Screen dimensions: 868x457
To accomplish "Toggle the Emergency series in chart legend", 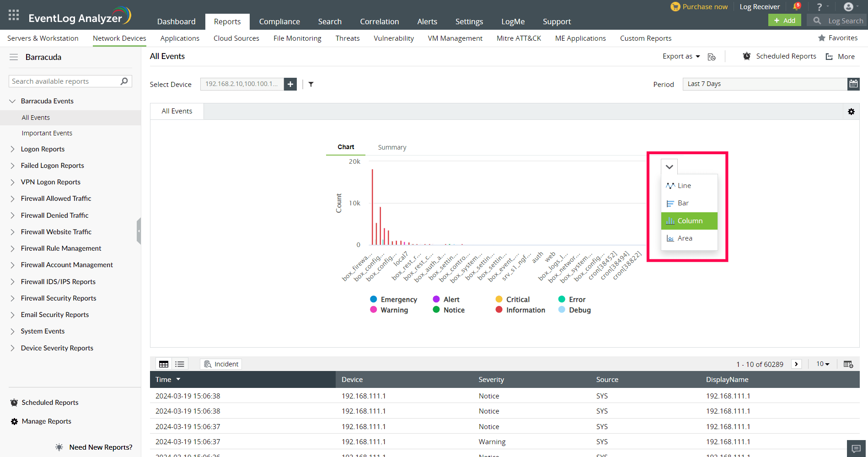I will pyautogui.click(x=393, y=299).
